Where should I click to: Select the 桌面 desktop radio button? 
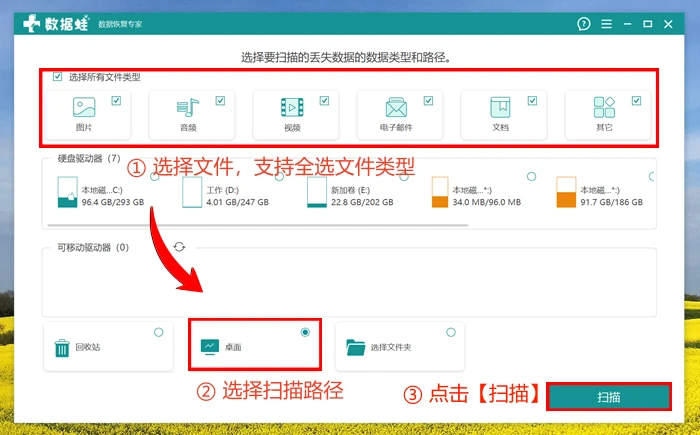[305, 331]
